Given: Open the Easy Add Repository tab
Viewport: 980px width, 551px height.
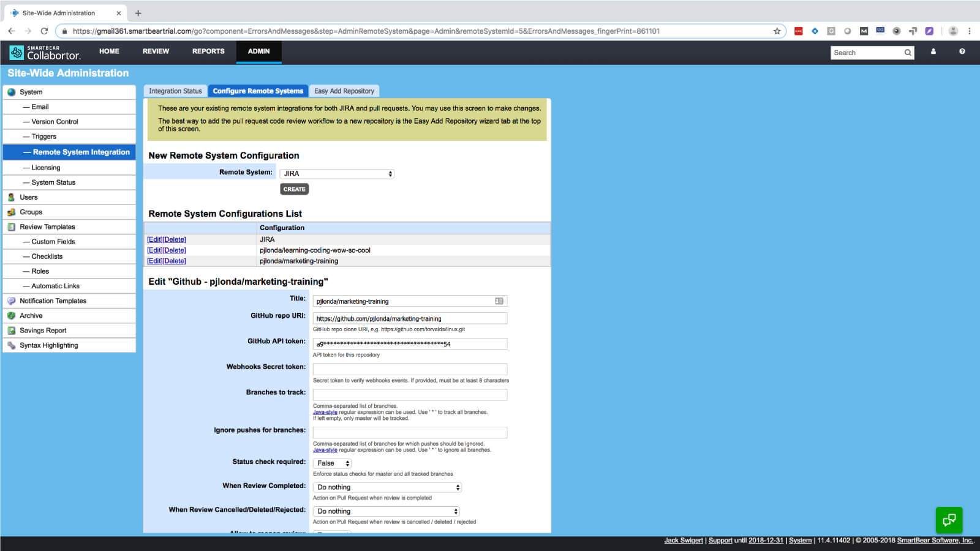Looking at the screenshot, I should [x=344, y=91].
